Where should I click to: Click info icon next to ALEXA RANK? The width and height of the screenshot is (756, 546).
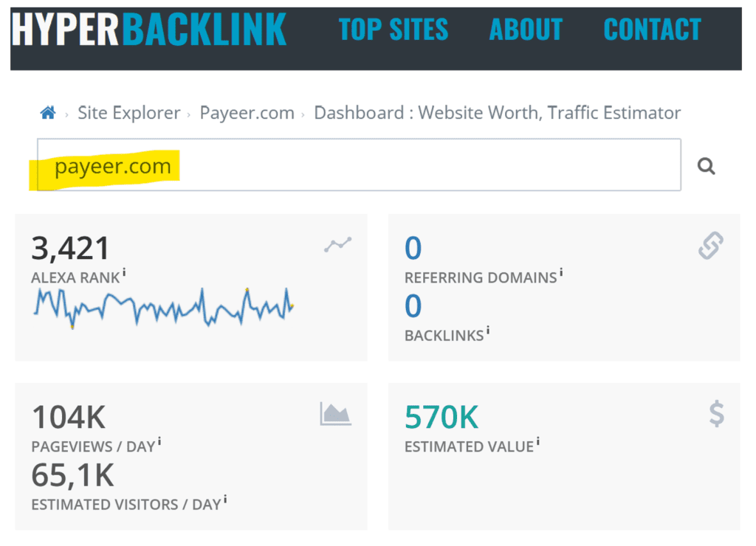[x=124, y=274]
